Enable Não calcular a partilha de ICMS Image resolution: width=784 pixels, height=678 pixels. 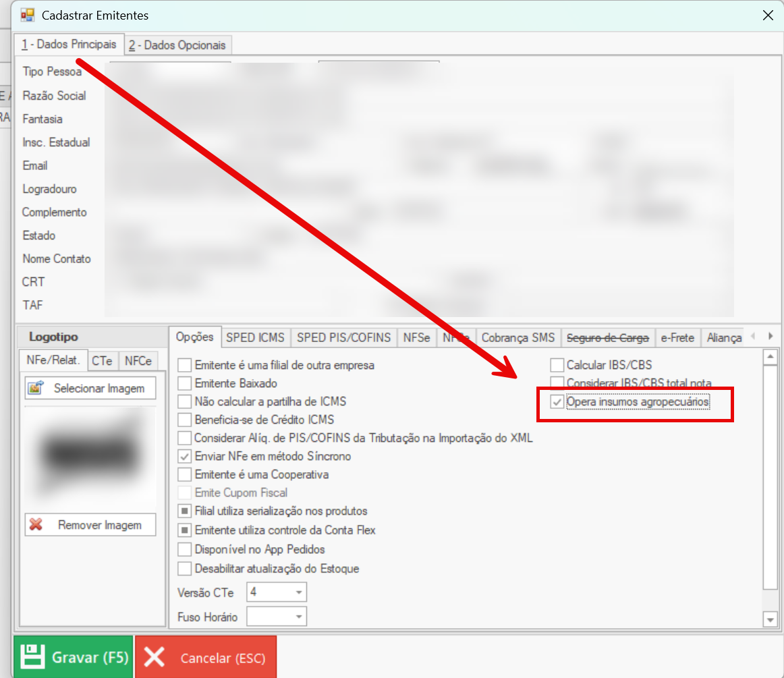point(184,401)
